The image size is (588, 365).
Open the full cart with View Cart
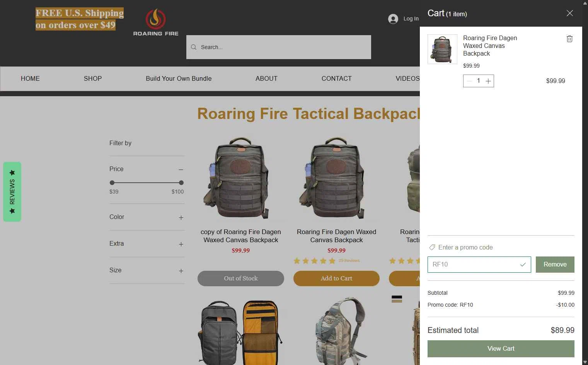click(x=501, y=349)
